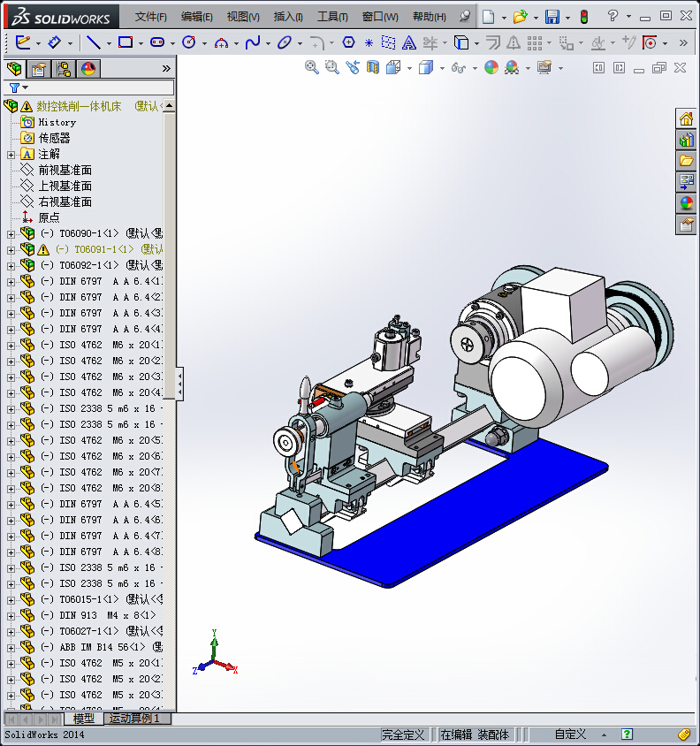This screenshot has height=746, width=700.
Task: Select 上视基准面 plane in tree
Action: pyautogui.click(x=65, y=186)
